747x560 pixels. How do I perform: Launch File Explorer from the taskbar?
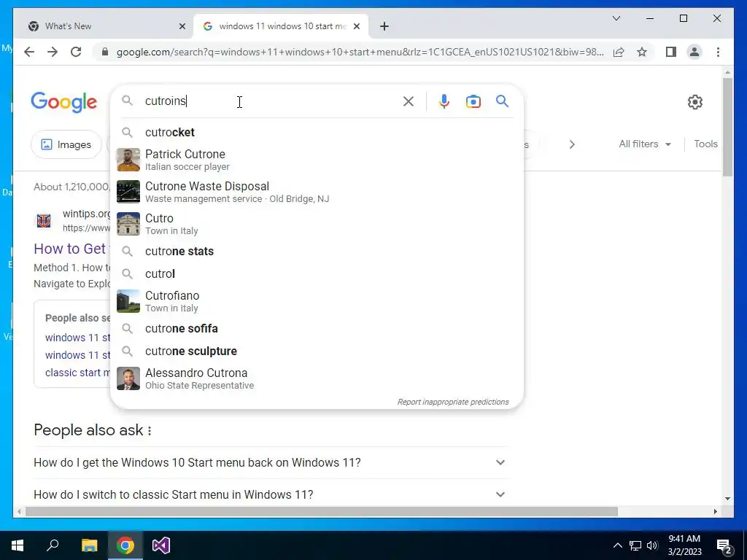(x=89, y=545)
